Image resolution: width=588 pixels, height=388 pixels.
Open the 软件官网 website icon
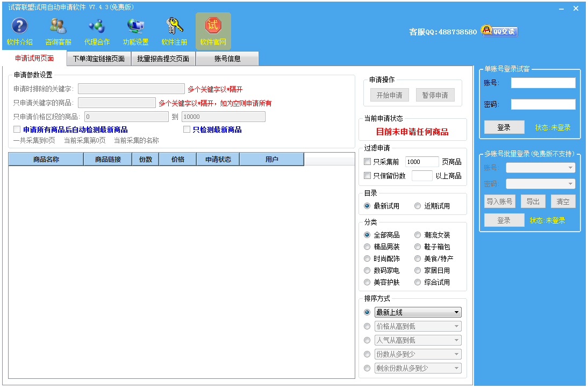pos(213,32)
